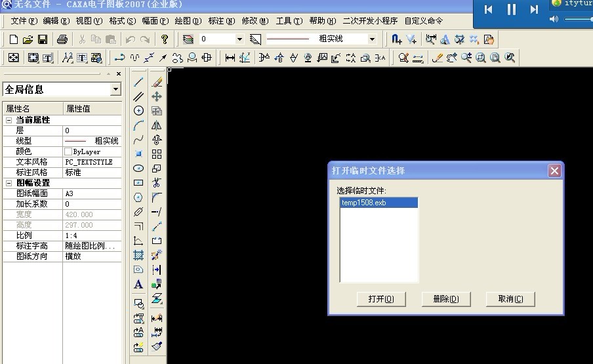Click the ByLayer color swatch
Screen dimensions: 593x364
[x=68, y=152]
